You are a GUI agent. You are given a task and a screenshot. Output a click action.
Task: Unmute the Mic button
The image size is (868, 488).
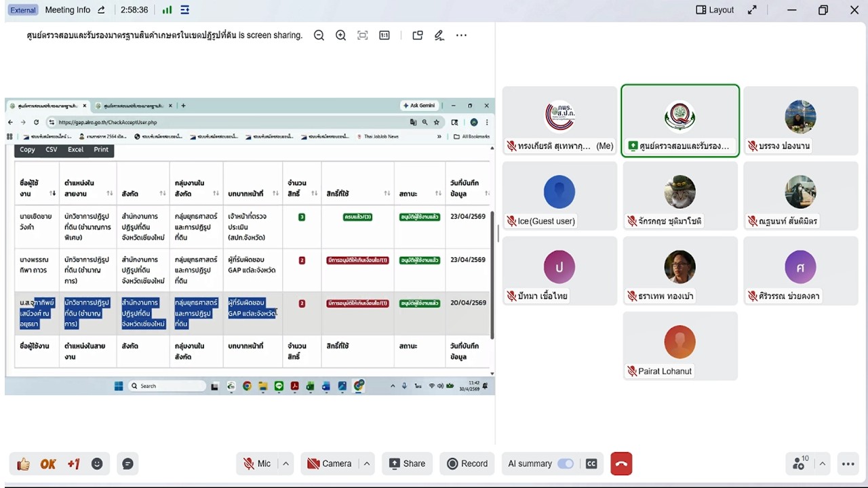[x=257, y=464]
